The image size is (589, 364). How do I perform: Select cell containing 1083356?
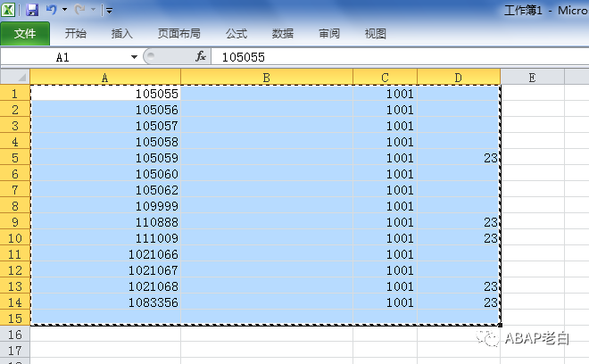coord(105,302)
